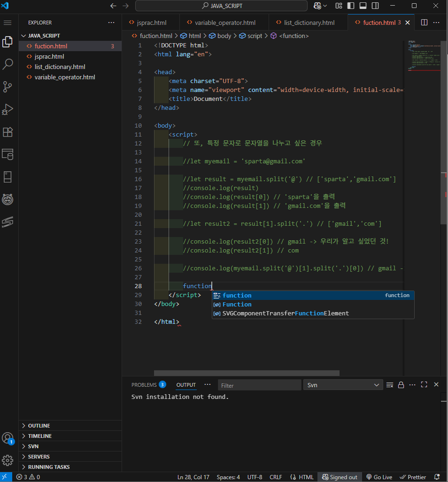Open the Extensions view

(8, 132)
